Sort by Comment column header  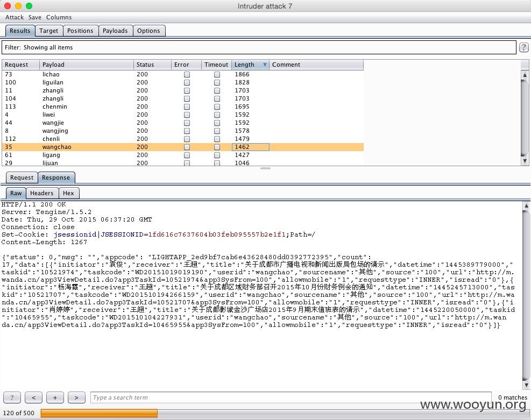316,65
